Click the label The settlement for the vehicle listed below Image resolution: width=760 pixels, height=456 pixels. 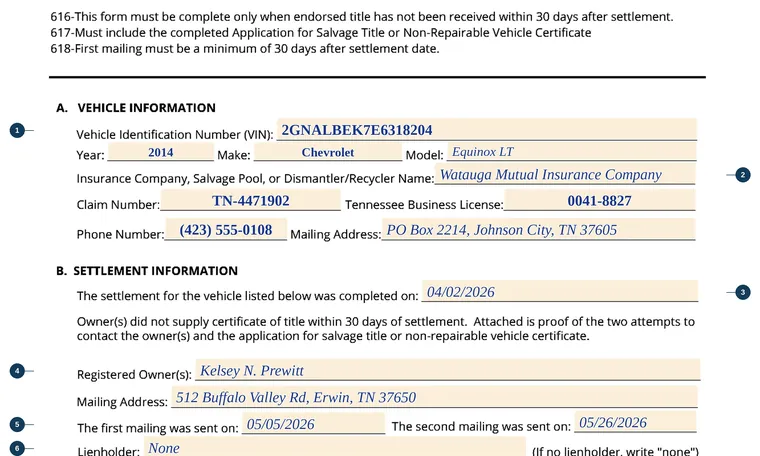[x=247, y=296]
